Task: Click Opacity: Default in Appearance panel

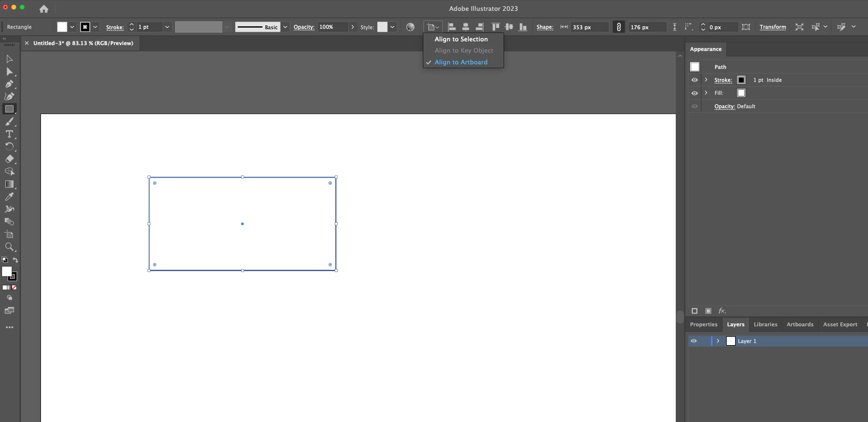Action: pos(735,106)
